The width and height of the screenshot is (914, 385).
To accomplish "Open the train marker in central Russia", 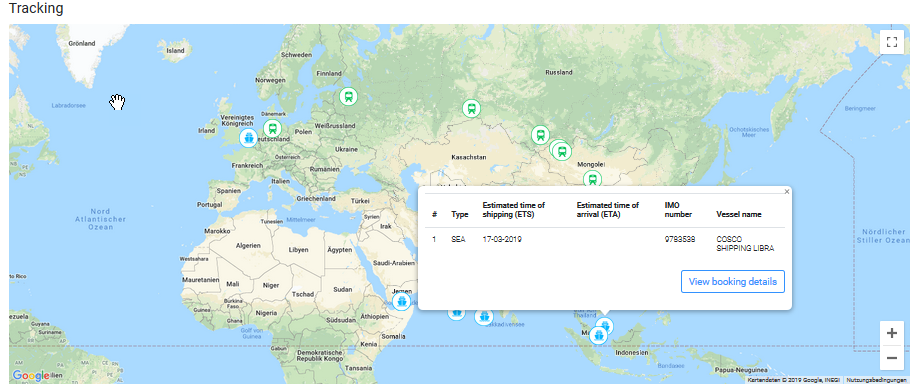I will [x=472, y=108].
